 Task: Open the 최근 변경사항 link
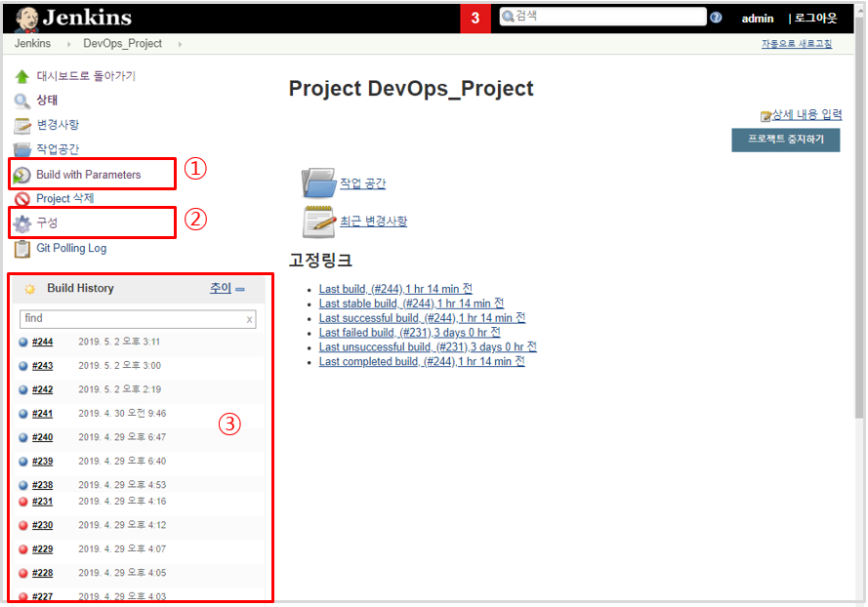[x=374, y=222]
